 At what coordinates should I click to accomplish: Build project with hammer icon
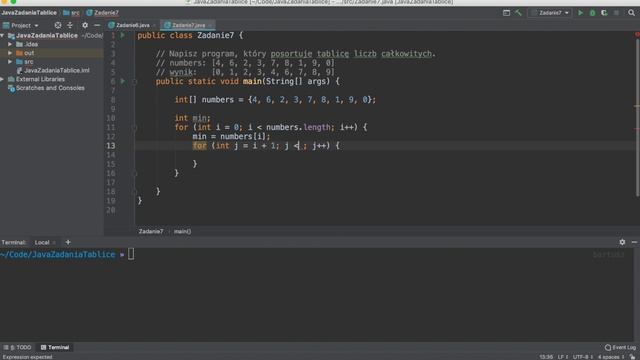(518, 13)
